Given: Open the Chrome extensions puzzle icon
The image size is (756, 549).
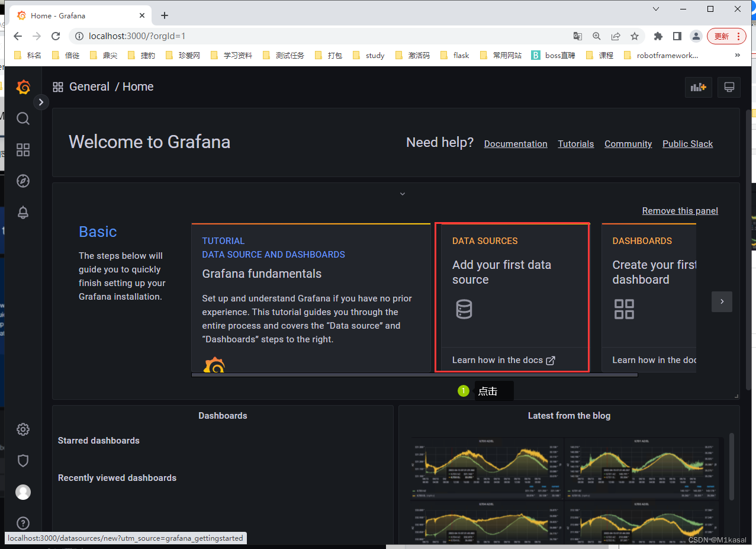Looking at the screenshot, I should click(x=658, y=36).
